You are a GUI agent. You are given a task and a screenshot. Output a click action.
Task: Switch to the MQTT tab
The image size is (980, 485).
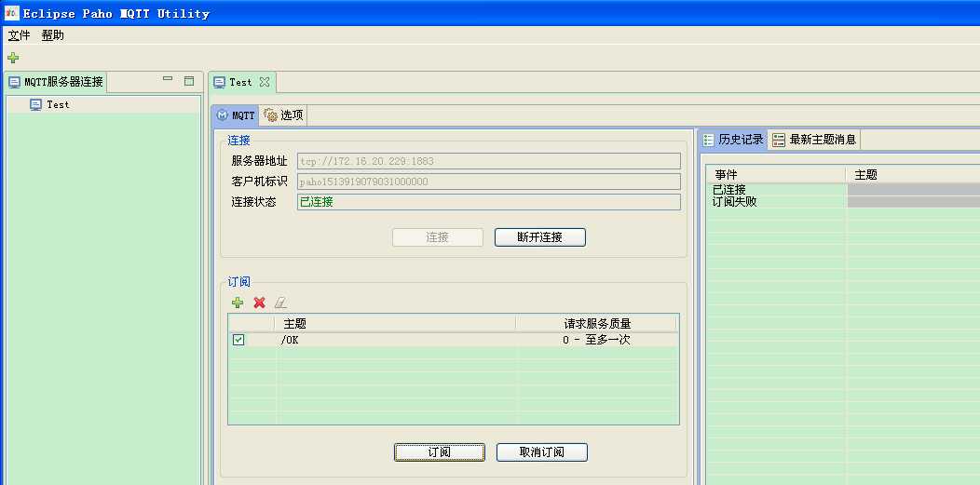click(x=236, y=115)
